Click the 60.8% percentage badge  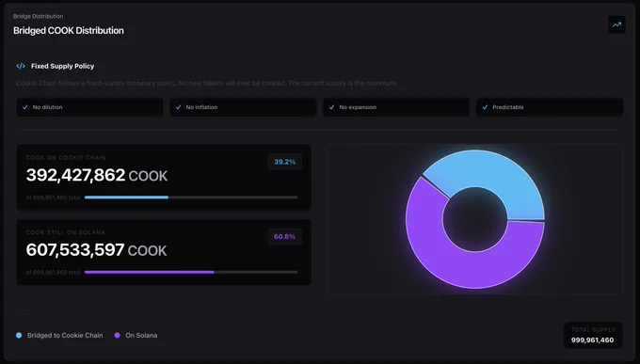(285, 236)
